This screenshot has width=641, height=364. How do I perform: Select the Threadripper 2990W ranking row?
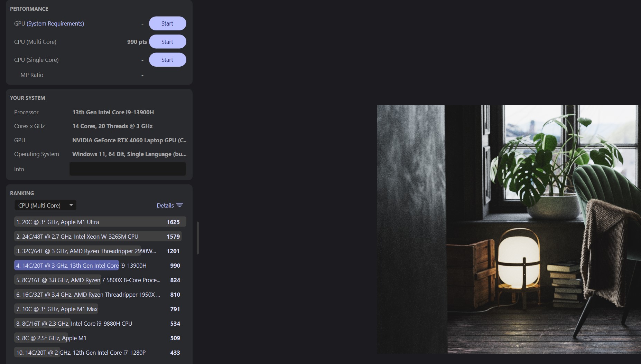click(100, 251)
